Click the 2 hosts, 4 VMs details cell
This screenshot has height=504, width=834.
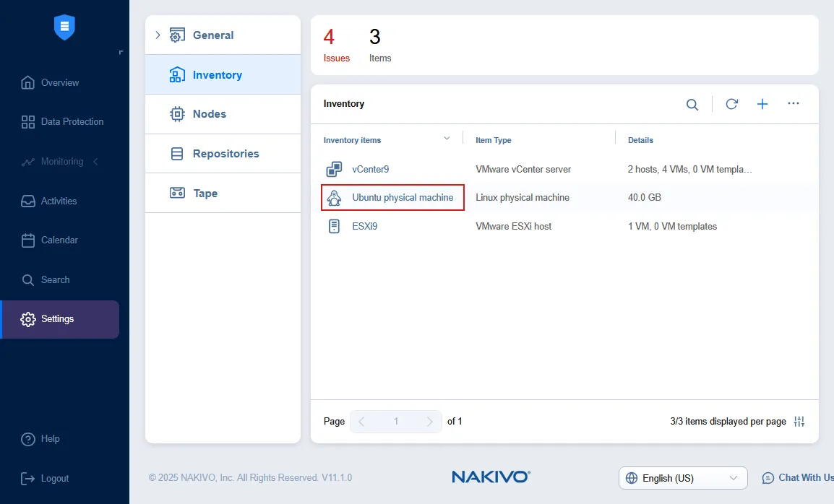click(690, 170)
